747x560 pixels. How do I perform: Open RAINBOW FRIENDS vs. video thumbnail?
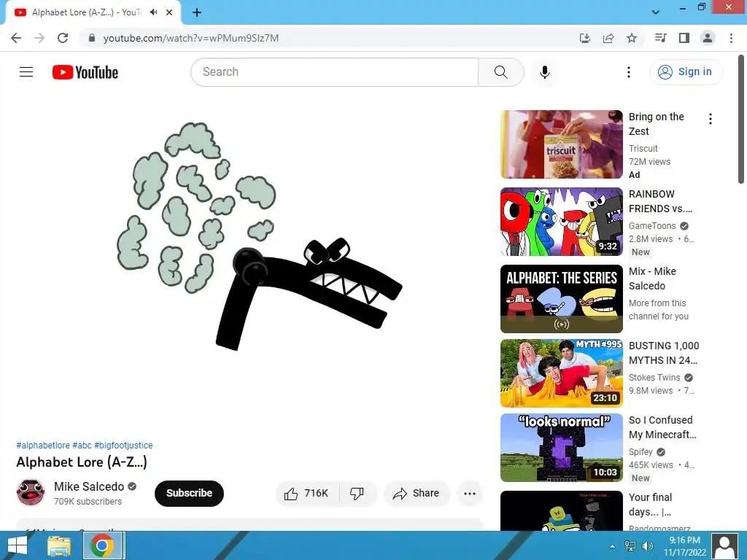pyautogui.click(x=561, y=222)
